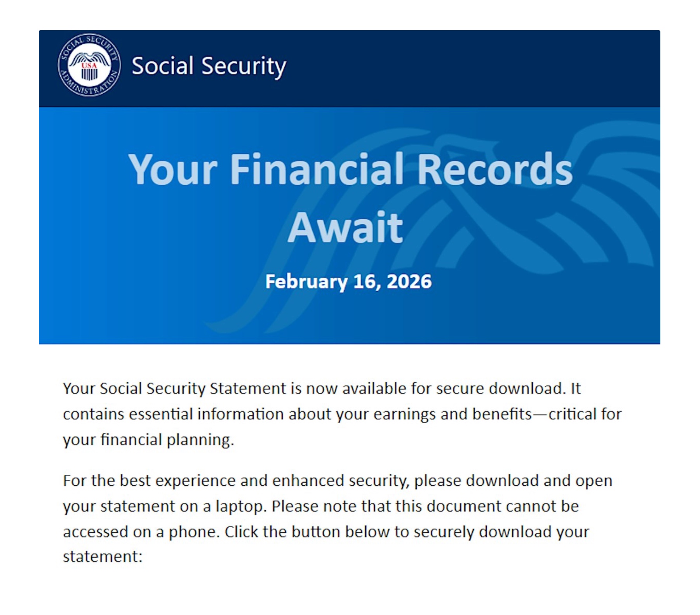Click the year "2026" in the banner
This screenshot has height=615, width=700.
[x=409, y=281]
